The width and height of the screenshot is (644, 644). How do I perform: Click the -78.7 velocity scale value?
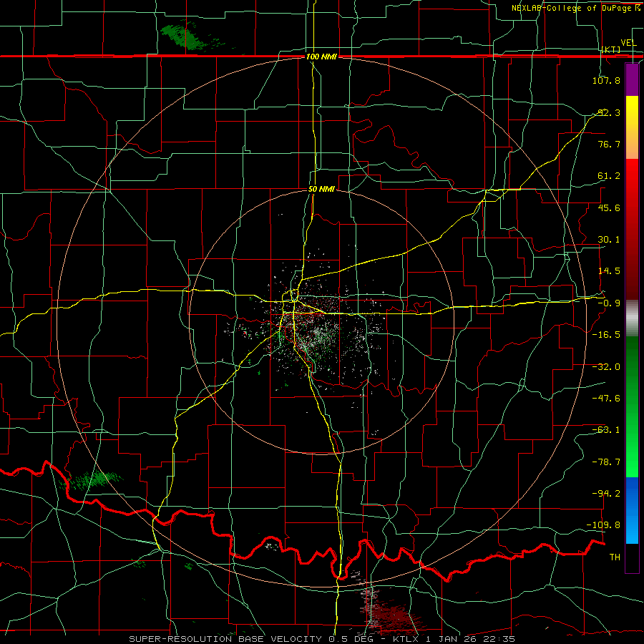point(606,462)
